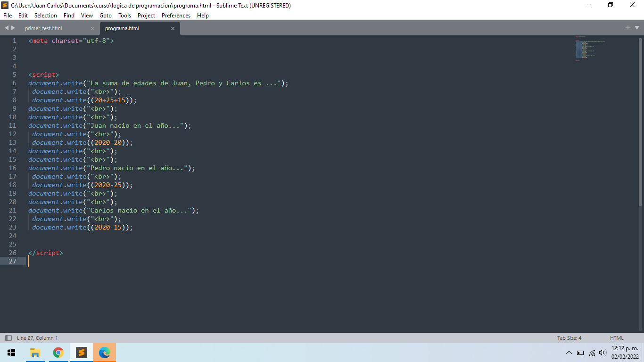Open the Wi-Fi network icon

592,353
